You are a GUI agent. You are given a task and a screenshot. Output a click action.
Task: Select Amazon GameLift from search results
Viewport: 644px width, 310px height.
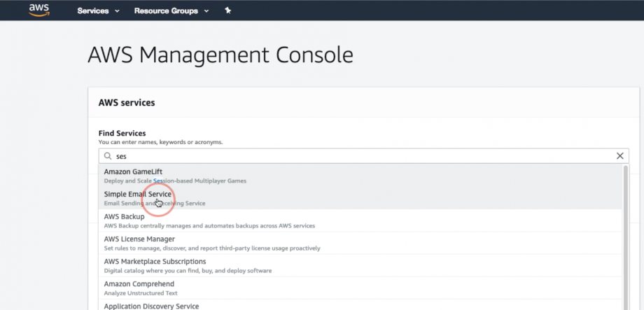click(x=133, y=172)
